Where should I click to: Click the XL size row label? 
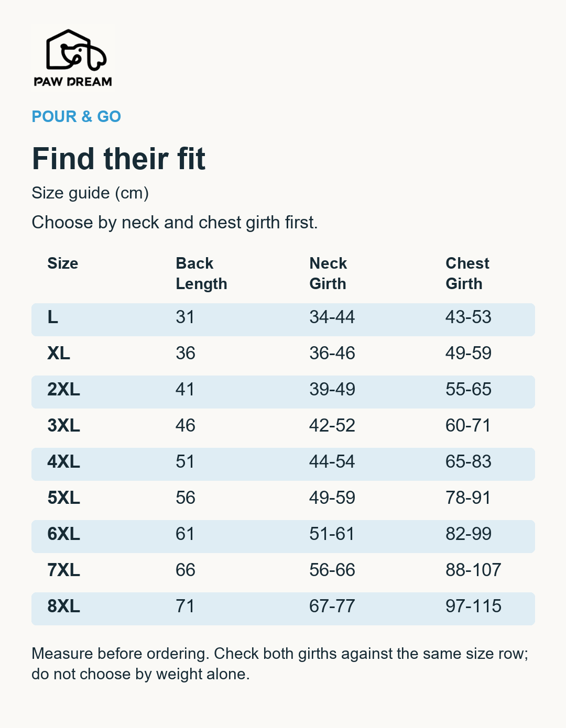click(x=59, y=354)
